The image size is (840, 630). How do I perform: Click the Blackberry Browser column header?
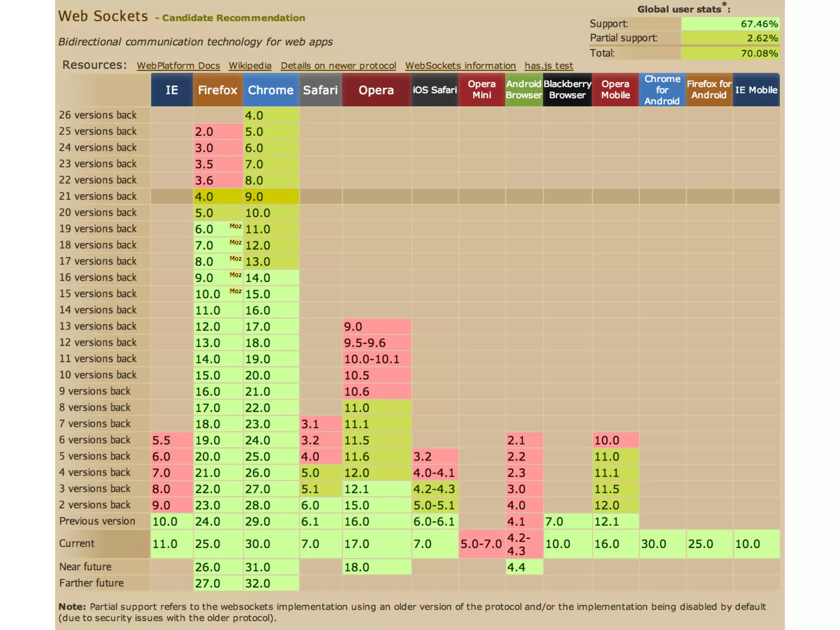click(567, 90)
